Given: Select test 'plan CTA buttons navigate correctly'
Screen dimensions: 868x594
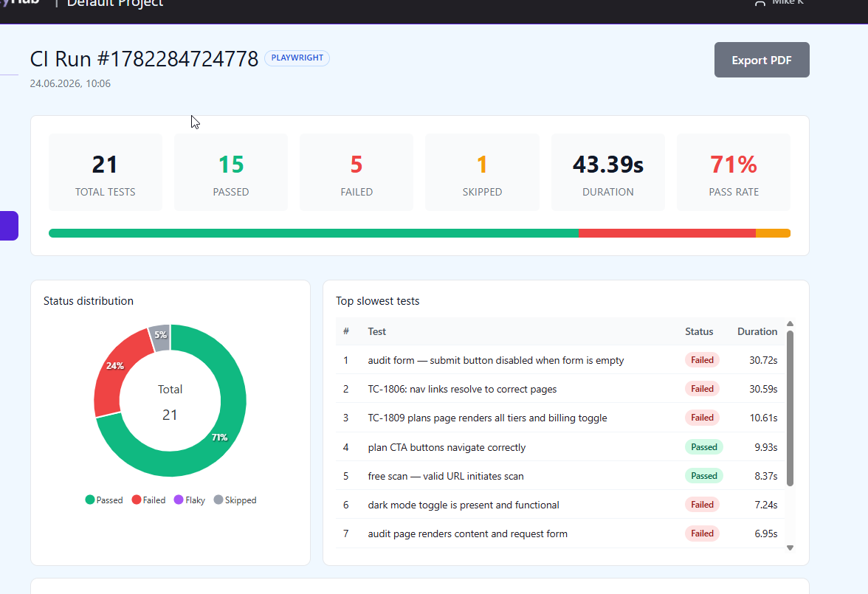Looking at the screenshot, I should pyautogui.click(x=447, y=447).
